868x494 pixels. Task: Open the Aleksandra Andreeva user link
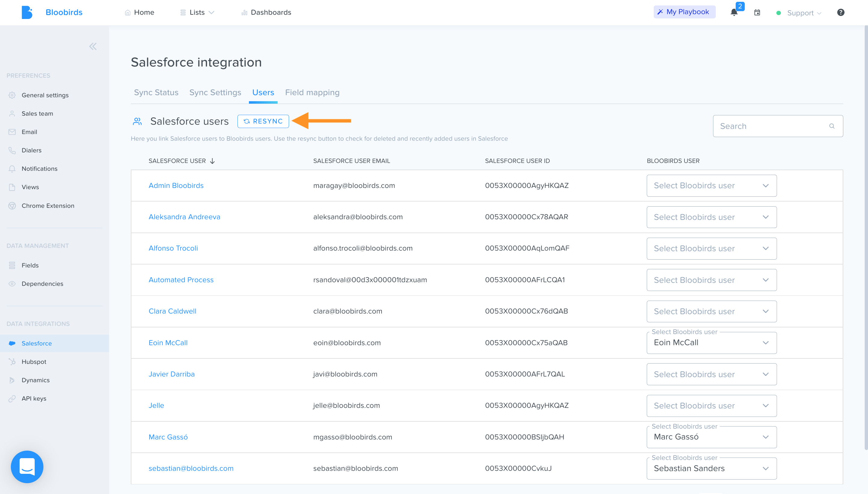pyautogui.click(x=184, y=217)
